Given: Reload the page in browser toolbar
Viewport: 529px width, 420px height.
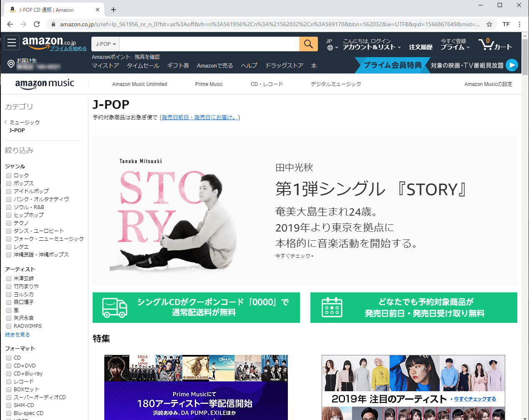Looking at the screenshot, I should (37, 24).
